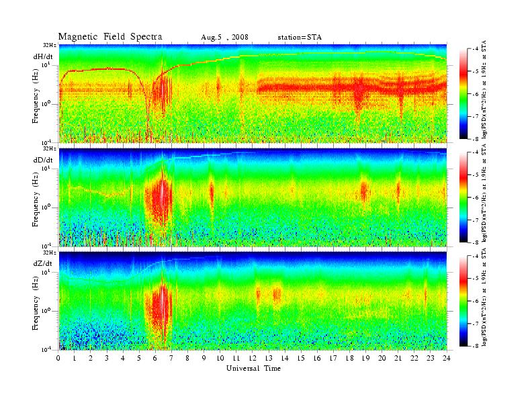
Task: Click the hour '13' tick label on time axis
Action: coord(269,359)
